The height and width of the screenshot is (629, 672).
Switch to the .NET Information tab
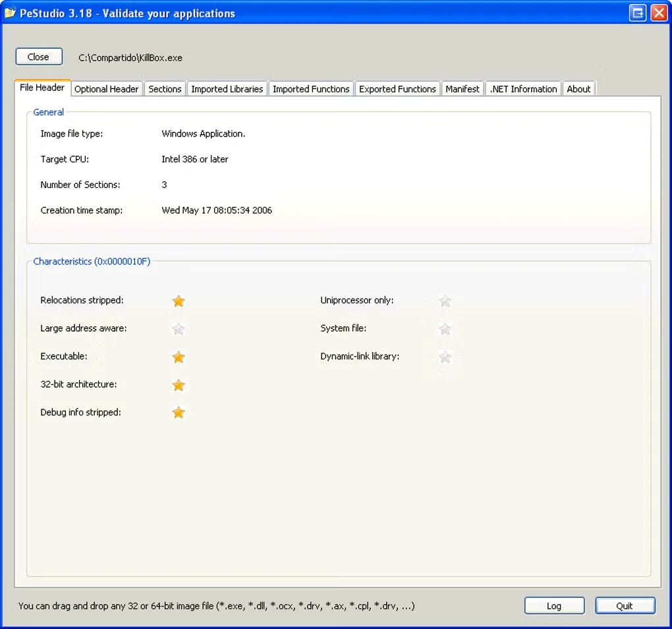point(523,89)
